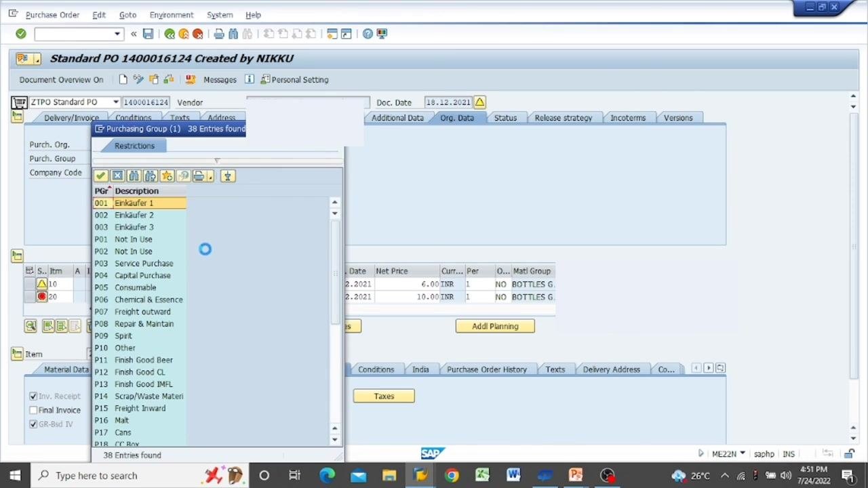
Task: Toggle the GR-Bsd IV checkbox
Action: click(33, 424)
